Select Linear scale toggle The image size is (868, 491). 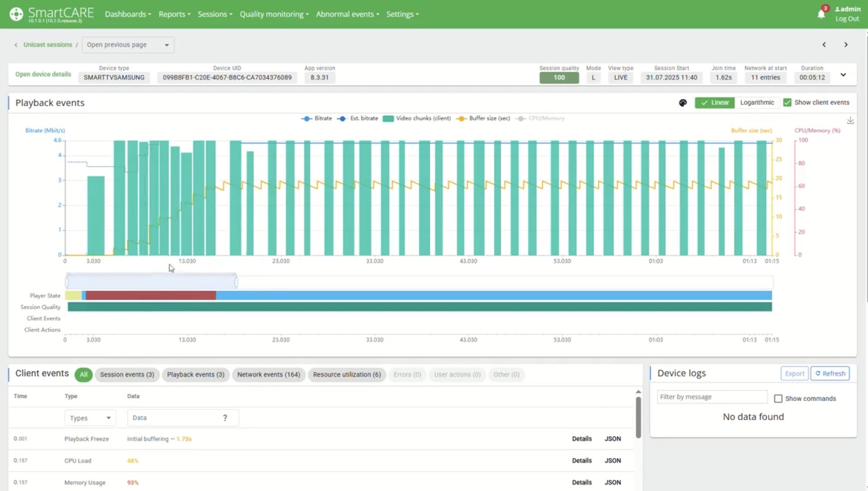(715, 102)
